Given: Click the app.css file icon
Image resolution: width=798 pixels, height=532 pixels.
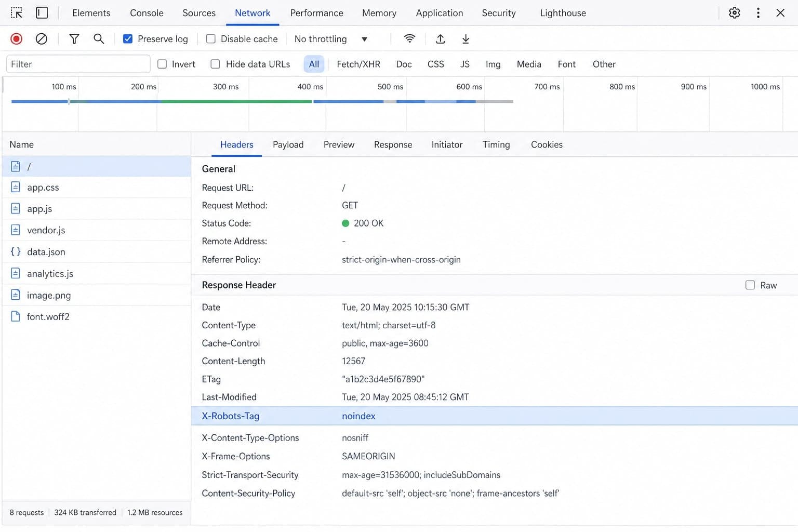Looking at the screenshot, I should [x=16, y=187].
